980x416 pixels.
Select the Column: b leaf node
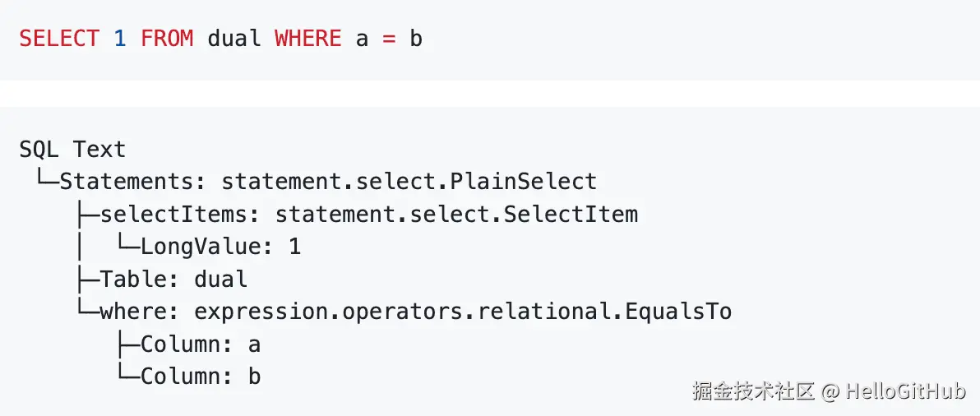tap(201, 377)
